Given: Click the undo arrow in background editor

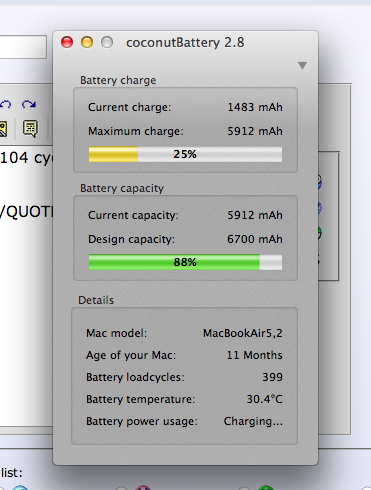Looking at the screenshot, I should (x=5, y=105).
